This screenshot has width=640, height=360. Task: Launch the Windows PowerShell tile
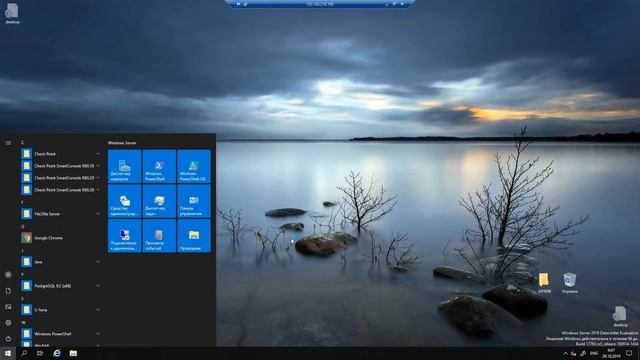(159, 166)
